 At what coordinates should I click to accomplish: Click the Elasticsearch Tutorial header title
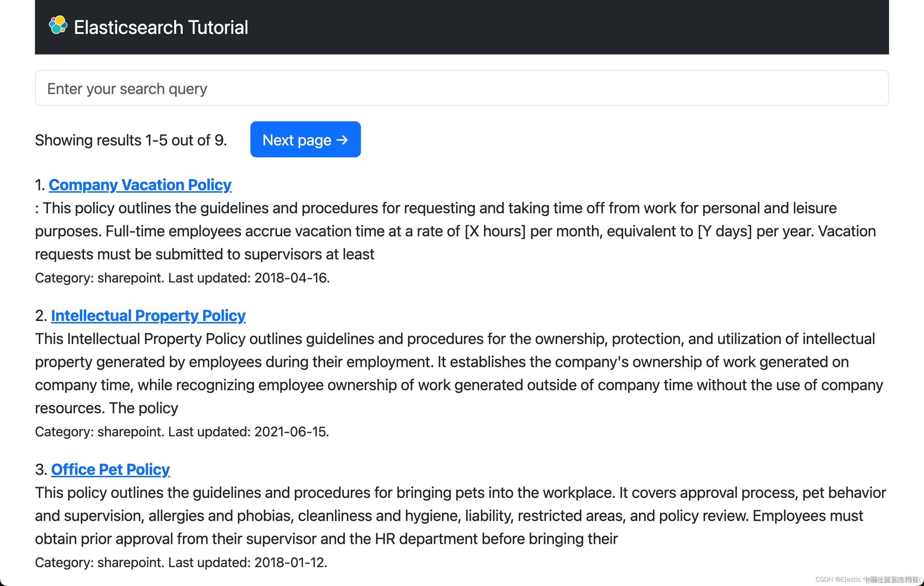[x=161, y=28]
